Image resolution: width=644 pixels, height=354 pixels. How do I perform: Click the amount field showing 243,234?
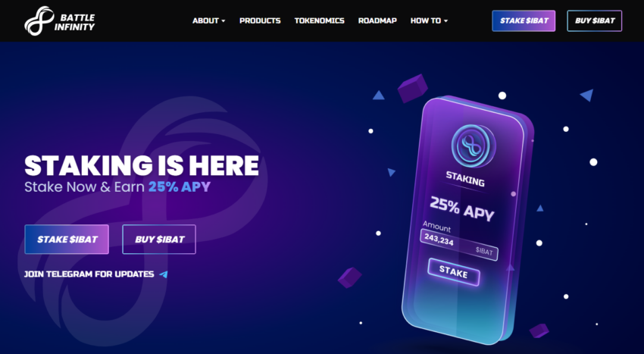459,245
